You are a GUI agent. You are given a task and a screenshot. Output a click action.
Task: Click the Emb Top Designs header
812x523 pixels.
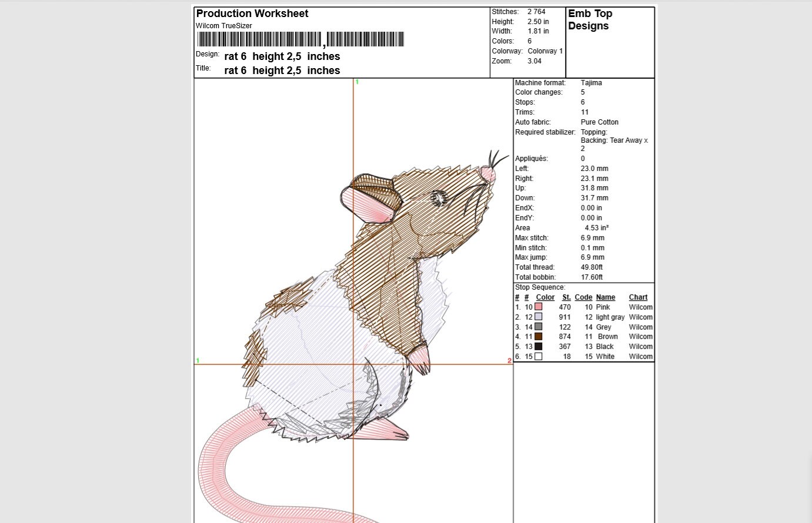589,19
